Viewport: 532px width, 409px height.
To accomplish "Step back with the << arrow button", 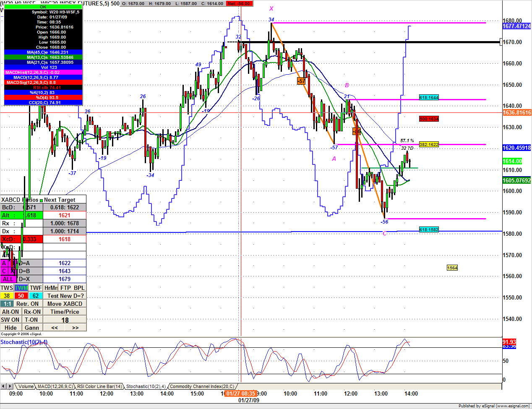I will click(55, 328).
